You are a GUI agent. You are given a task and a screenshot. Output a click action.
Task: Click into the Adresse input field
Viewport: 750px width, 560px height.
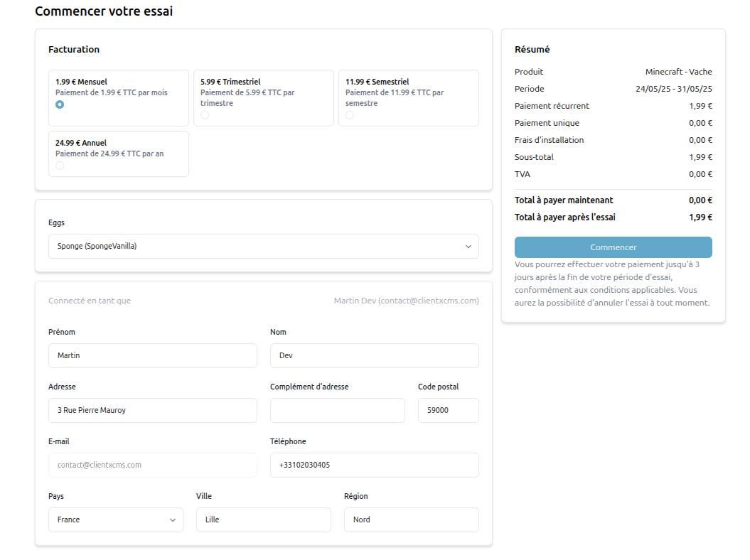152,410
